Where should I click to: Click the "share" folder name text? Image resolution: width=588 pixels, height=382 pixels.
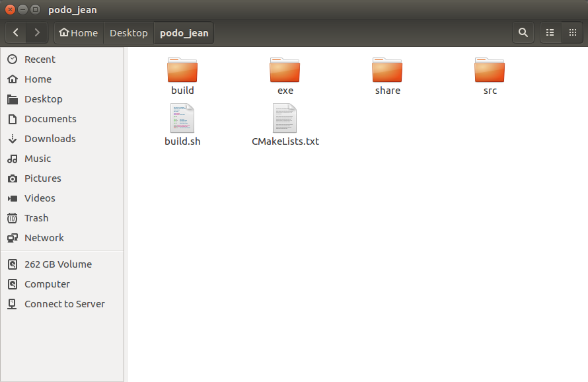pos(388,91)
